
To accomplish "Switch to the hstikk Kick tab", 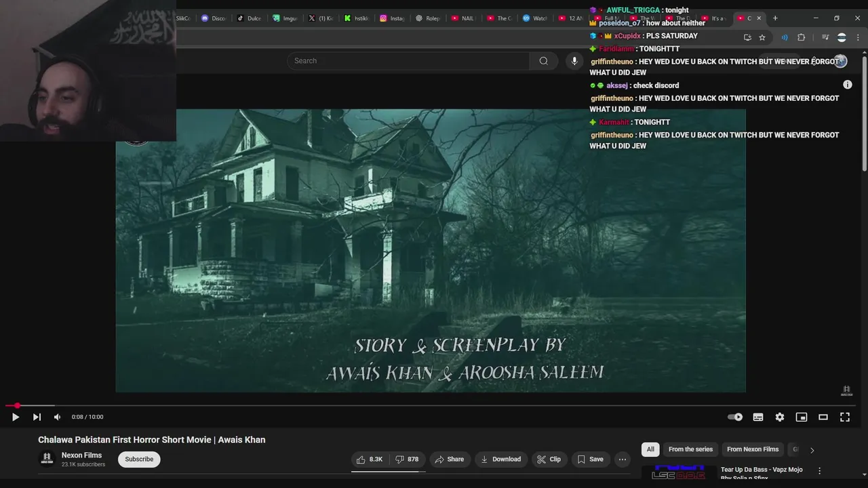I will (357, 18).
